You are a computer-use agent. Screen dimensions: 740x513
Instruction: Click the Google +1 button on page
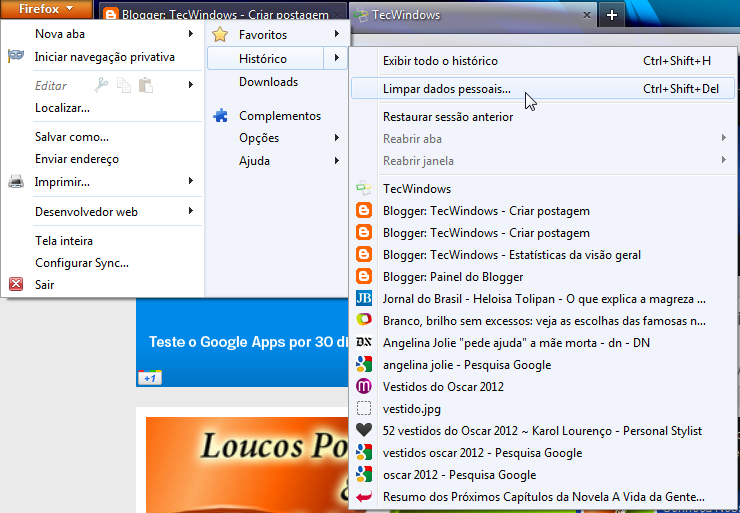(149, 378)
